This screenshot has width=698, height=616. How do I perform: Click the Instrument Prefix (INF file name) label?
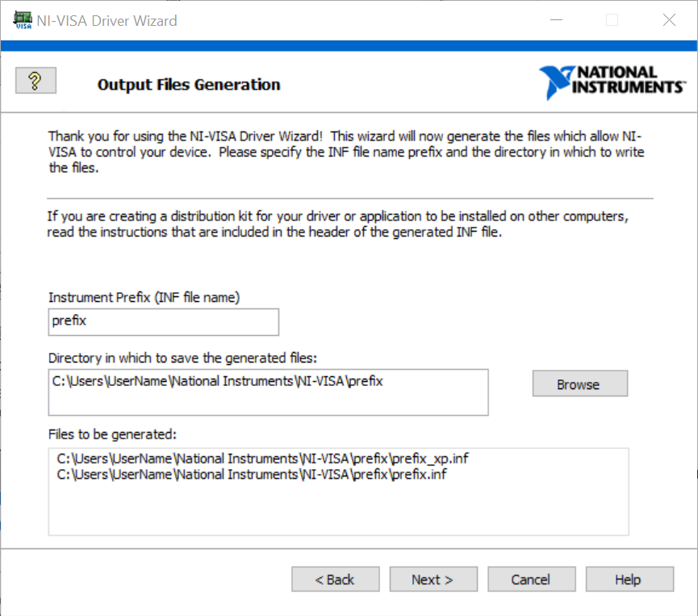(x=144, y=297)
